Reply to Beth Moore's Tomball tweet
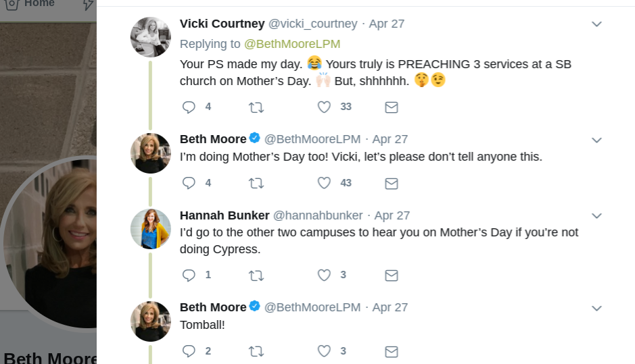The height and width of the screenshot is (364, 635). [189, 351]
